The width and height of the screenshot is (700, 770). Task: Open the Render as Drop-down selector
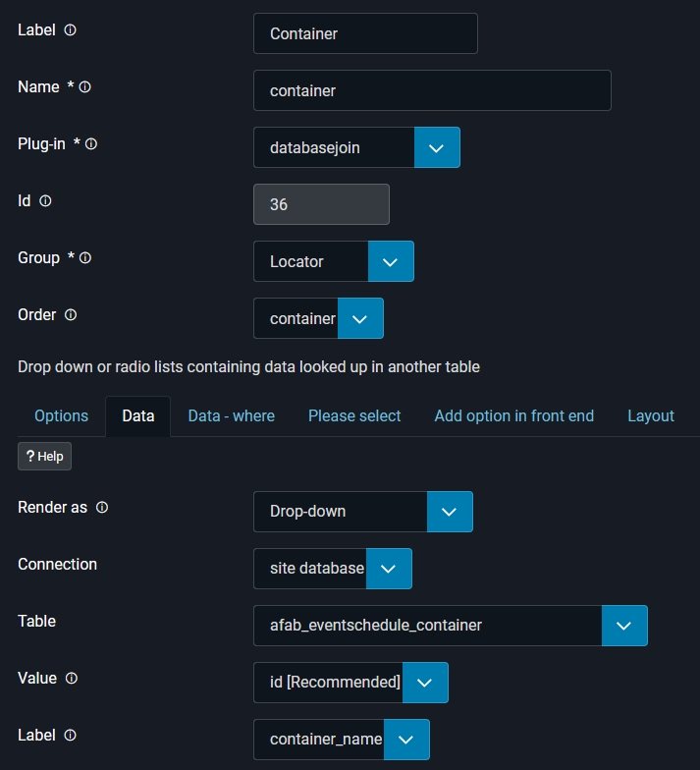tap(450, 512)
